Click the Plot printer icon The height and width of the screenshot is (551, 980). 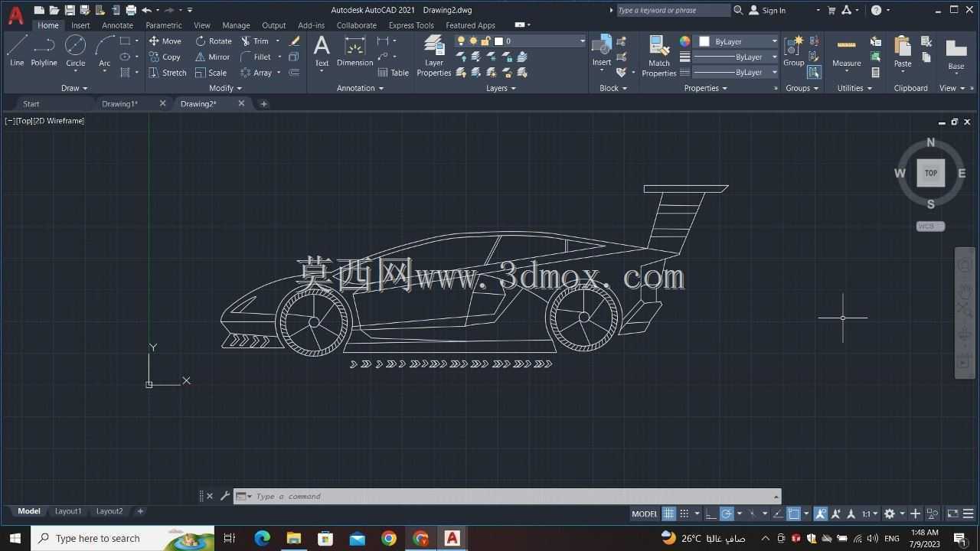pos(131,10)
